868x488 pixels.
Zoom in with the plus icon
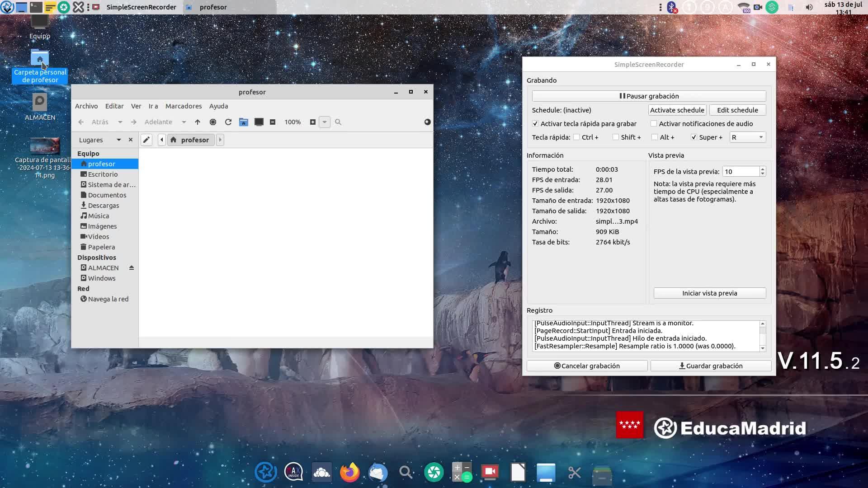coord(313,122)
